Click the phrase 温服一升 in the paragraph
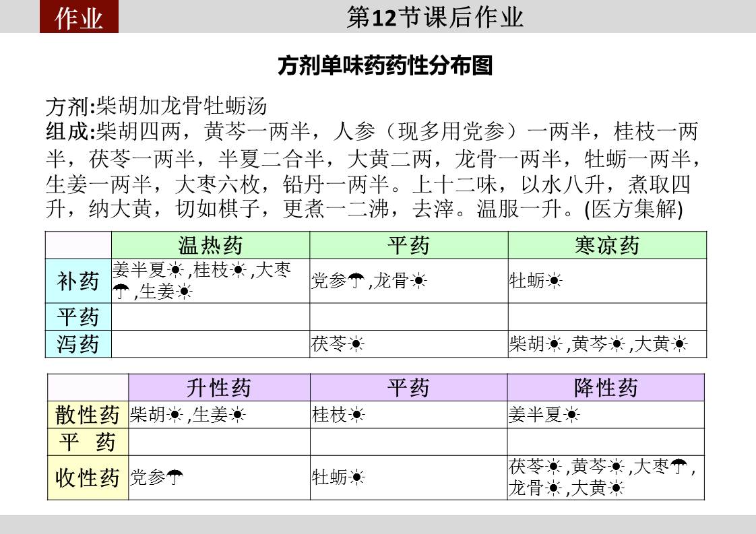Viewport: 756px width, 534px height. pyautogui.click(x=519, y=209)
